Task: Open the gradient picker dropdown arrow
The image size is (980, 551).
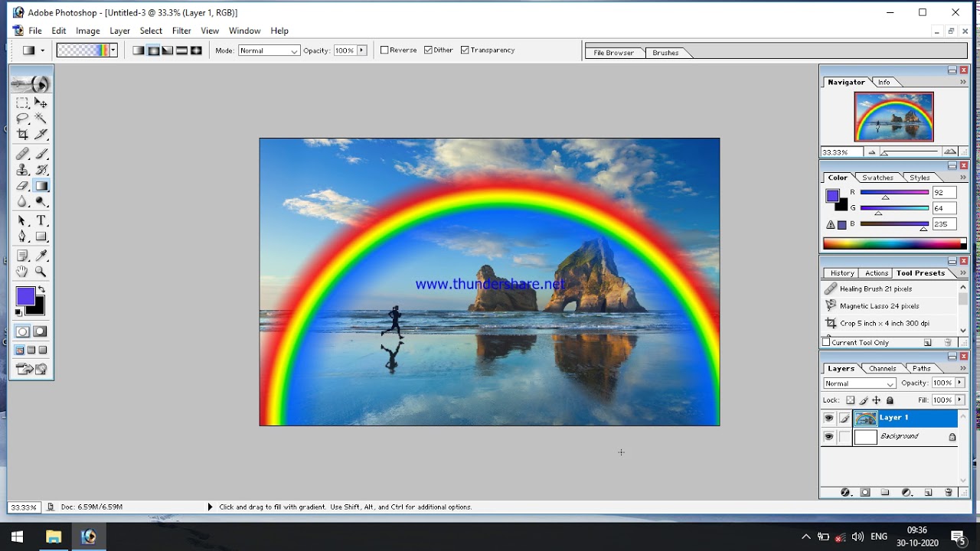Action: (113, 51)
